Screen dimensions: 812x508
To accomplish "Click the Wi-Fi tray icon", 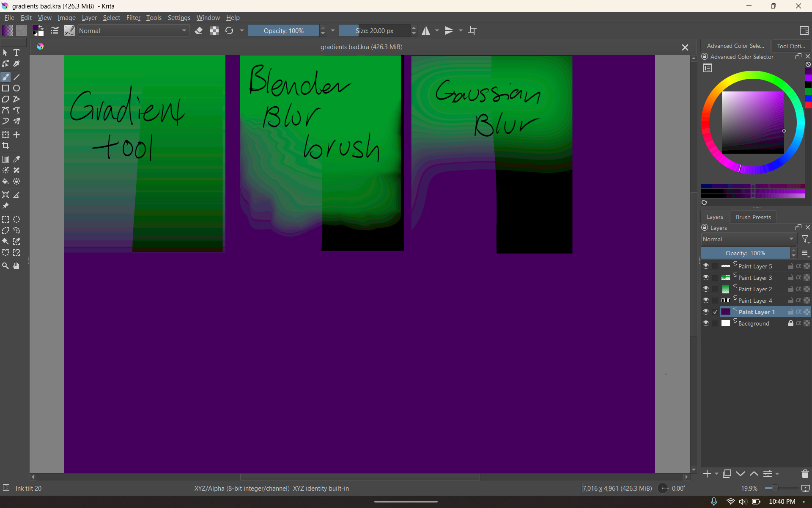I will pyautogui.click(x=730, y=502).
